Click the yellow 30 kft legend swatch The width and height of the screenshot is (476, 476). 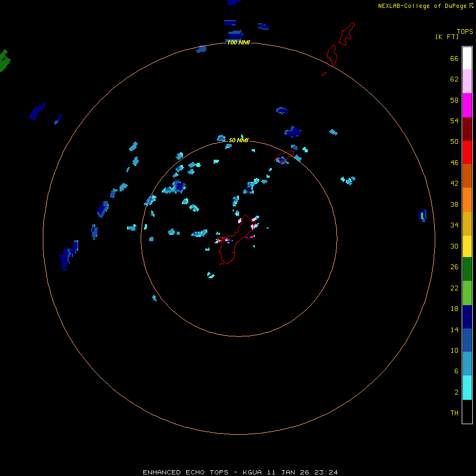coord(467,246)
